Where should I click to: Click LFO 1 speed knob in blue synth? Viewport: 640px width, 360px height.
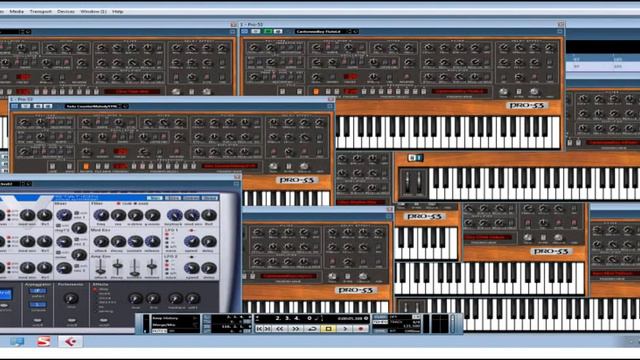pos(192,242)
